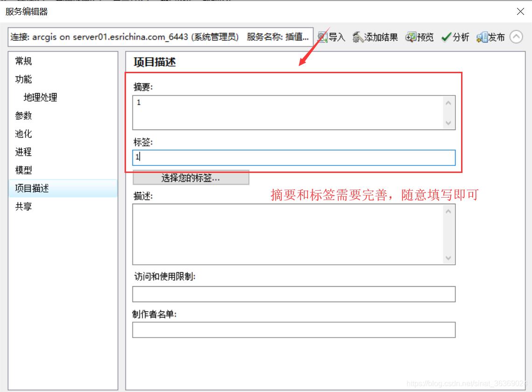Click the 导入 (Import) icon
Screen dimensions: 532x392
coord(322,37)
